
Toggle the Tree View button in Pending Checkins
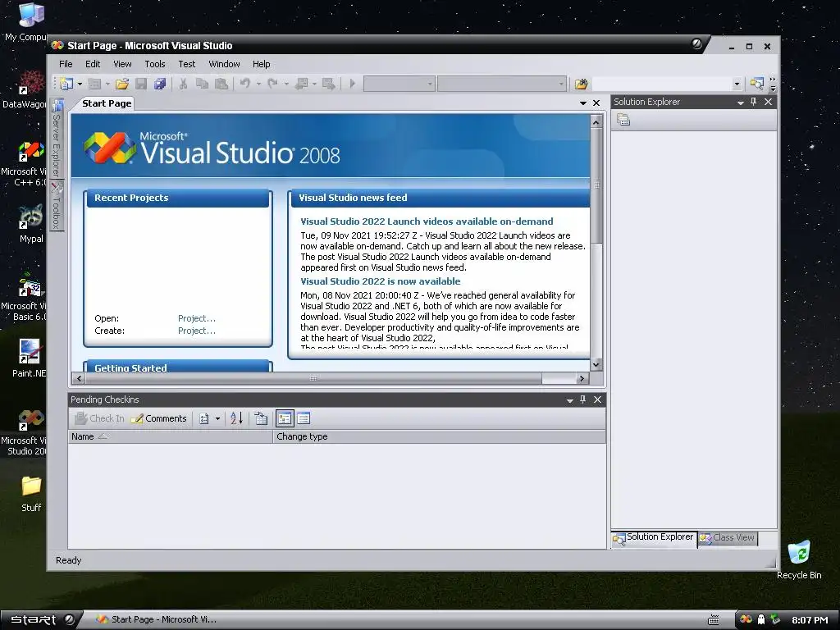tap(285, 418)
